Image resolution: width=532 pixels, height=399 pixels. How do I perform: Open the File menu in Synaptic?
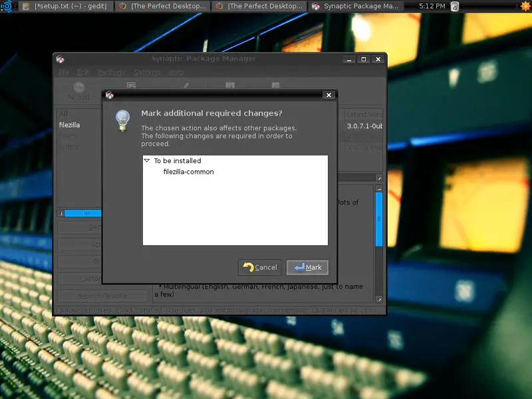click(x=63, y=72)
